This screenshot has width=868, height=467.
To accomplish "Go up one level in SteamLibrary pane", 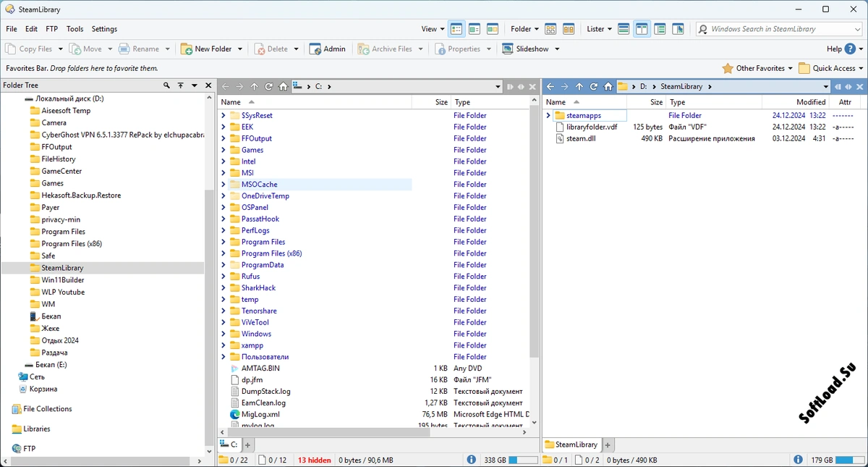I will [x=579, y=86].
